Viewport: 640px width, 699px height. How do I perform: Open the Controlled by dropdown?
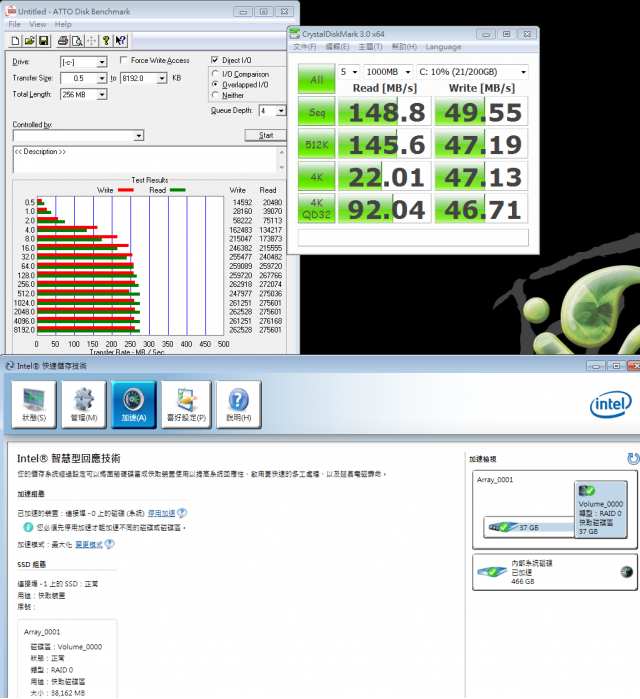139,136
